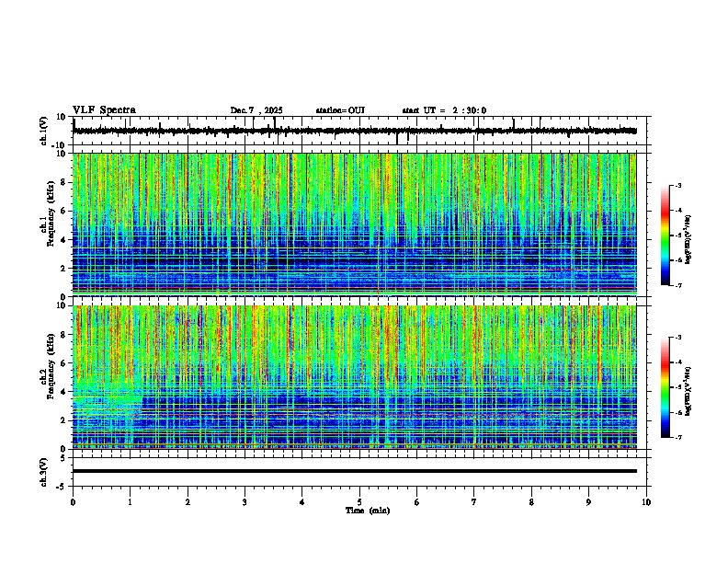Click the time axis tick label '3'
Viewport: 728px width, 563px height.
[x=245, y=502]
